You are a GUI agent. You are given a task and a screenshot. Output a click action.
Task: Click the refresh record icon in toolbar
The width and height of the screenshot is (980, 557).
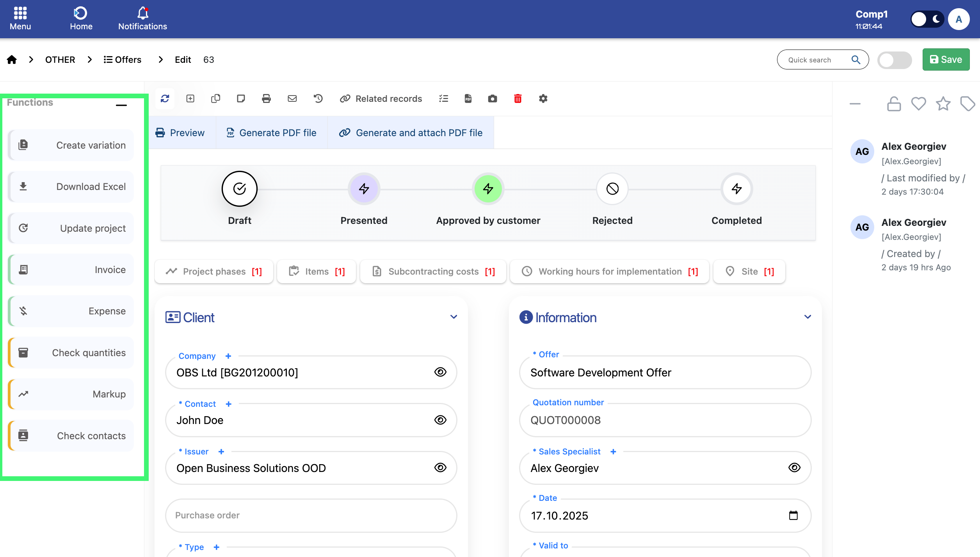point(165,99)
